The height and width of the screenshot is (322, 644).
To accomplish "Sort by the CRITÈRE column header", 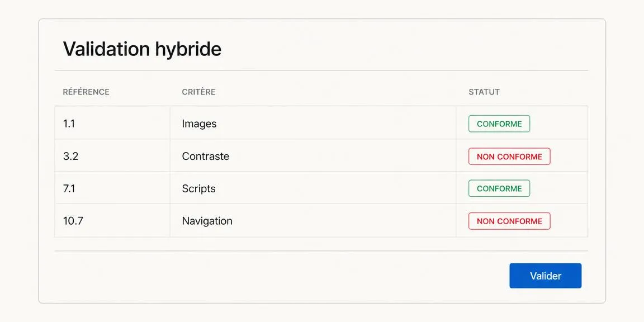I will click(x=198, y=92).
